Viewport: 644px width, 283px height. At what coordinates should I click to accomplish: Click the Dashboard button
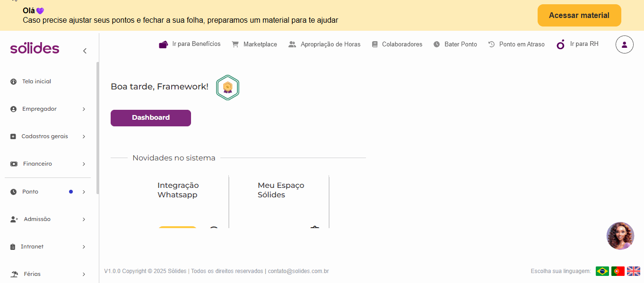151,118
